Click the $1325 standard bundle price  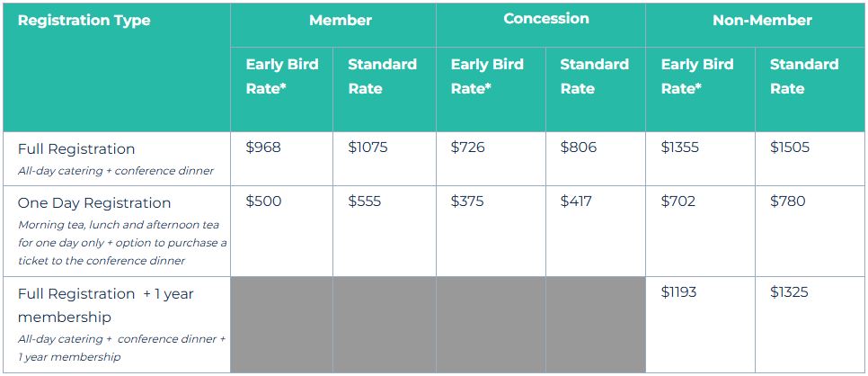tap(789, 292)
